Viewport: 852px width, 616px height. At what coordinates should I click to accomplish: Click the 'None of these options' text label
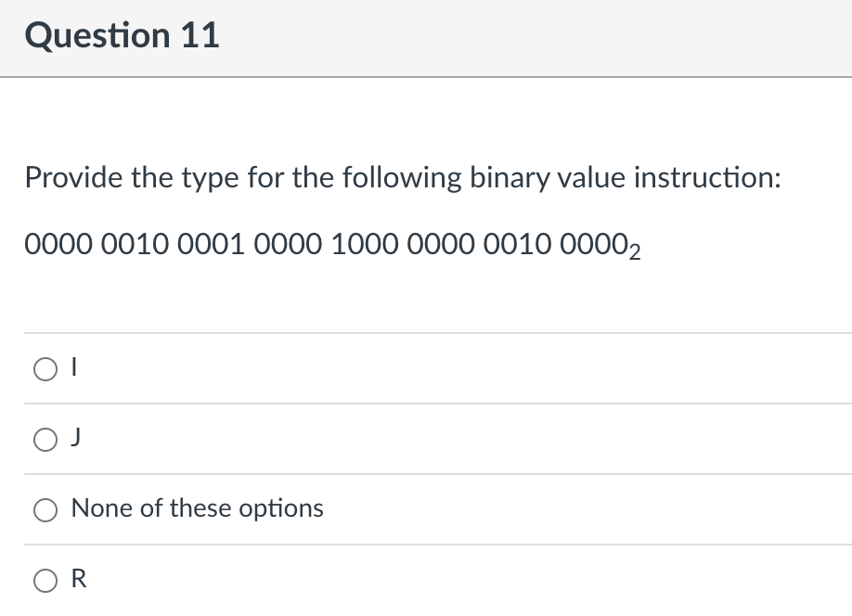click(198, 508)
